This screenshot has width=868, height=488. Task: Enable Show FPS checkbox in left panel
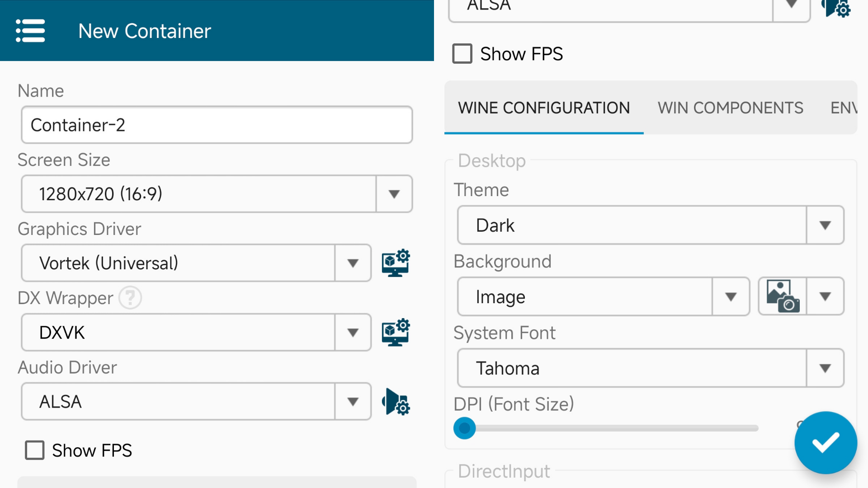coord(35,450)
